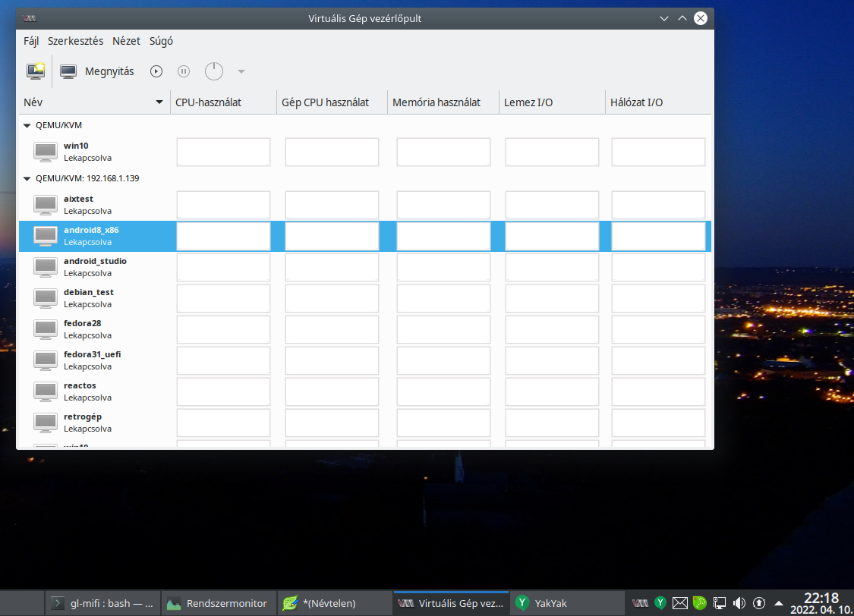Open the Szerkesztés menu
This screenshot has width=854, height=616.
(75, 41)
